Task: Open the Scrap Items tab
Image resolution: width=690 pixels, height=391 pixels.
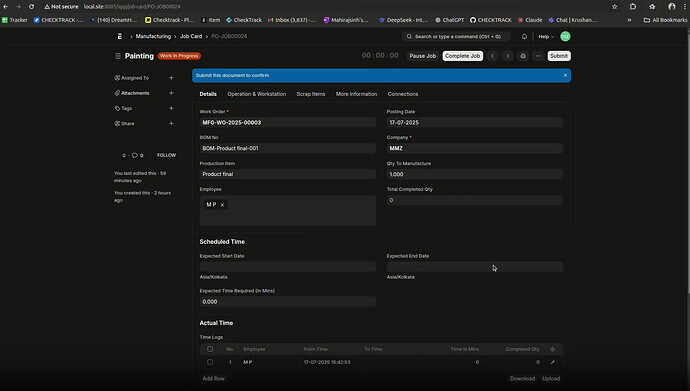Action: [311, 94]
